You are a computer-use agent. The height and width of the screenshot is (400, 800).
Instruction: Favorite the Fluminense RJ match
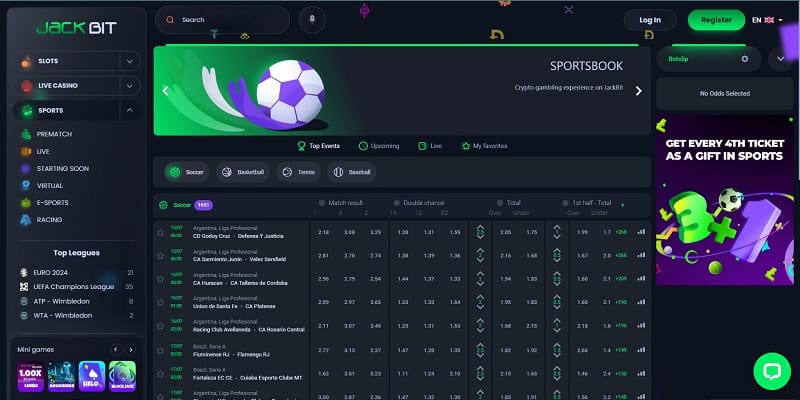160,349
